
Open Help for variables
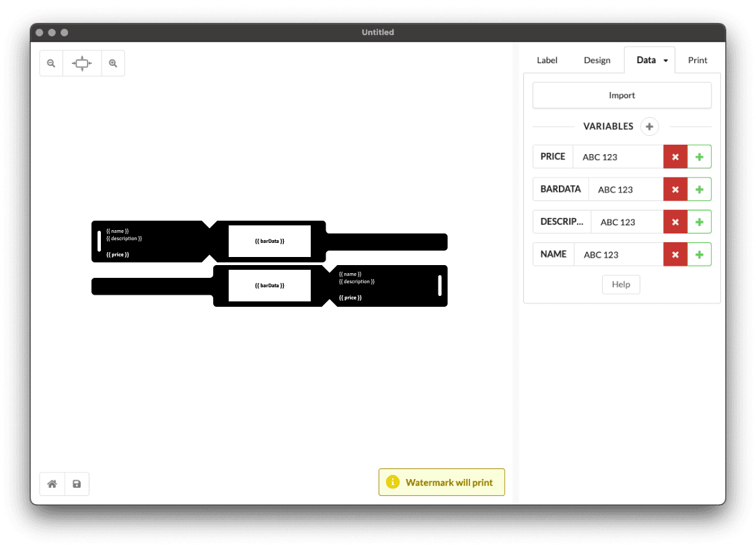(621, 285)
